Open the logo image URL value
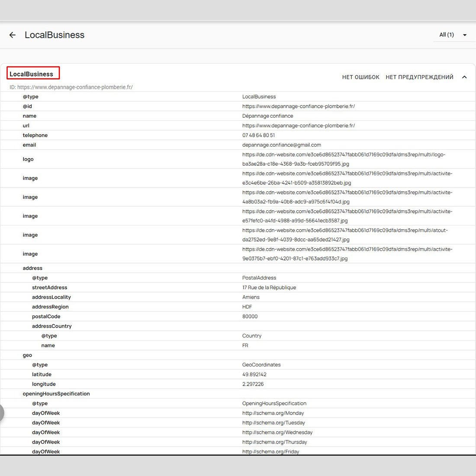Screen dimensions: 476x476 click(x=344, y=159)
